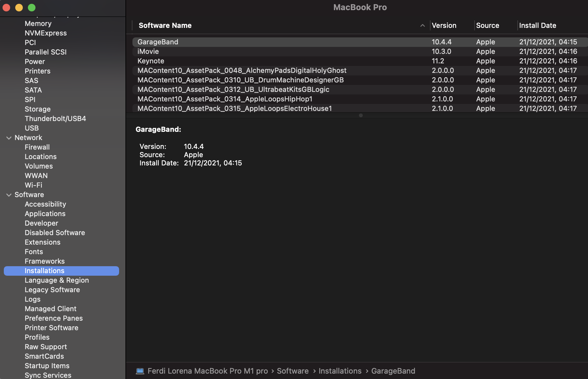
Task: Select Fonts in the sidebar
Action: point(34,252)
